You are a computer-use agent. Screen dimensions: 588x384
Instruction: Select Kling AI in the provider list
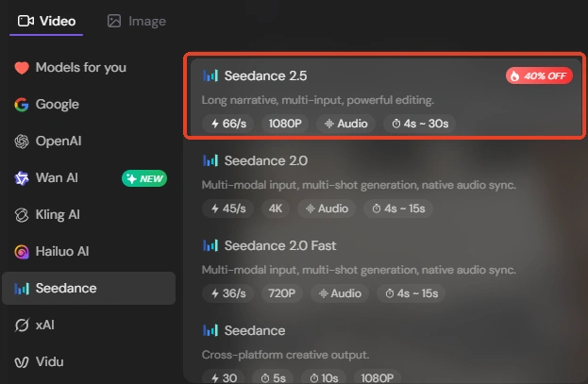89,214
